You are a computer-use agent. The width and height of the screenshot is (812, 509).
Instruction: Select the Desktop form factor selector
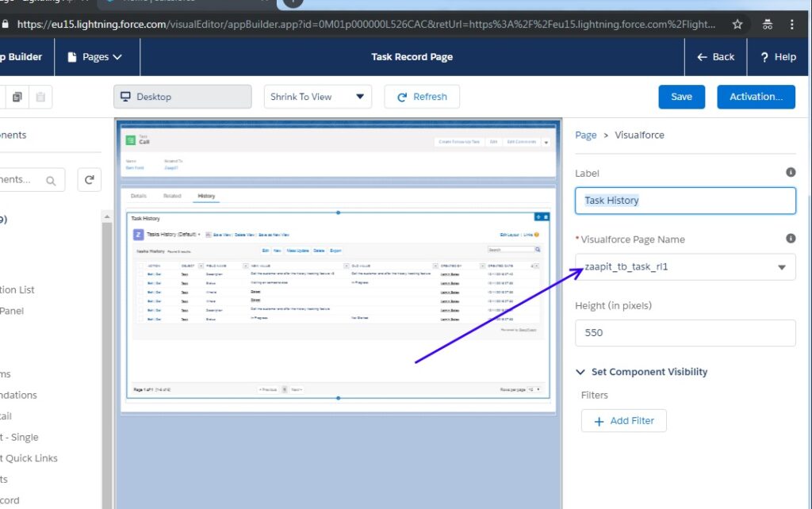(x=182, y=97)
